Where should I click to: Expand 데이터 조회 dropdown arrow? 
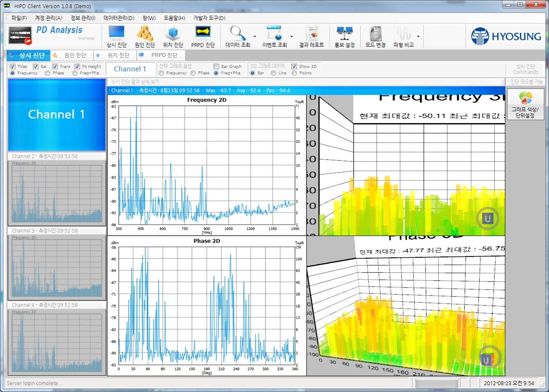click(255, 36)
